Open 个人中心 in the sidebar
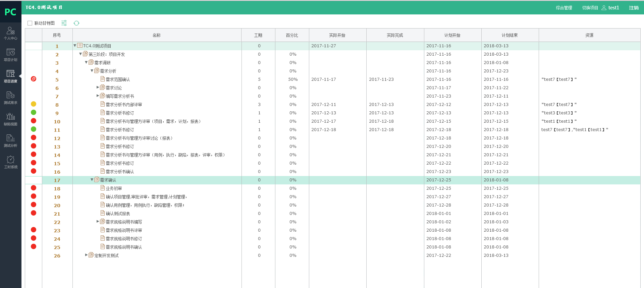This screenshot has width=644, height=288. click(10, 33)
